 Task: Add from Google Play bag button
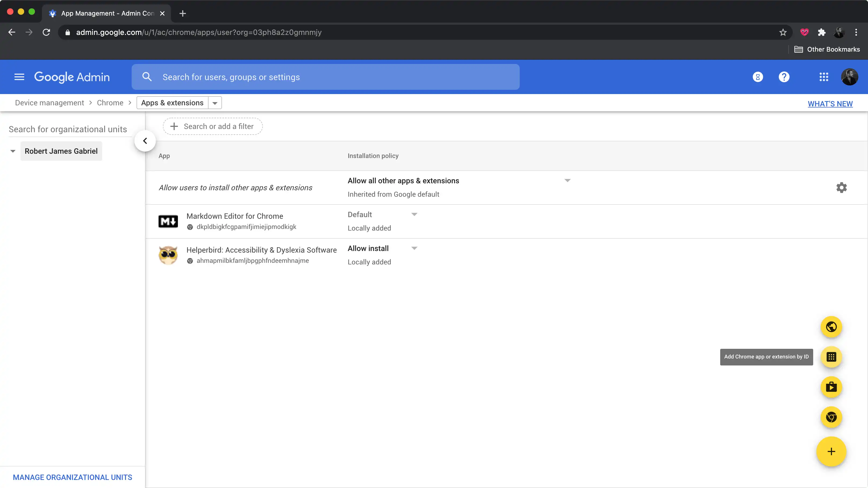(831, 387)
